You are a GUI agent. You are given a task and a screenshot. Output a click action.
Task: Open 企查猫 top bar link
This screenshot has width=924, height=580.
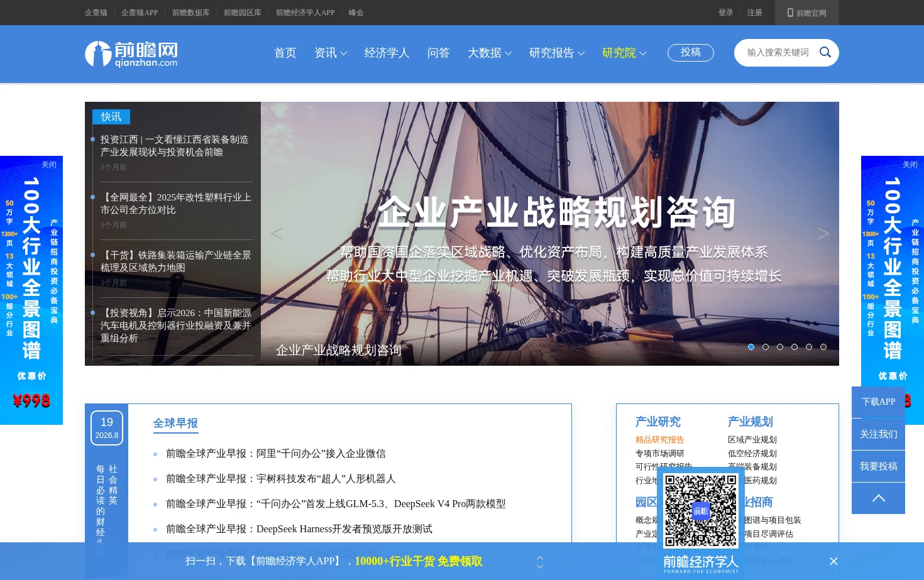pyautogui.click(x=96, y=13)
